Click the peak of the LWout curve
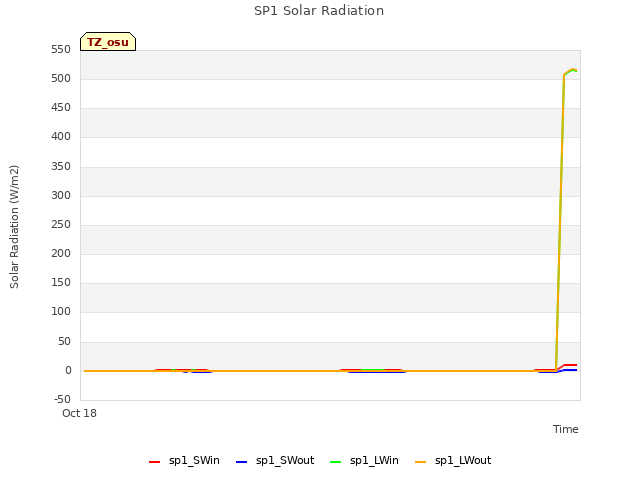640x480 pixels. [573, 69]
